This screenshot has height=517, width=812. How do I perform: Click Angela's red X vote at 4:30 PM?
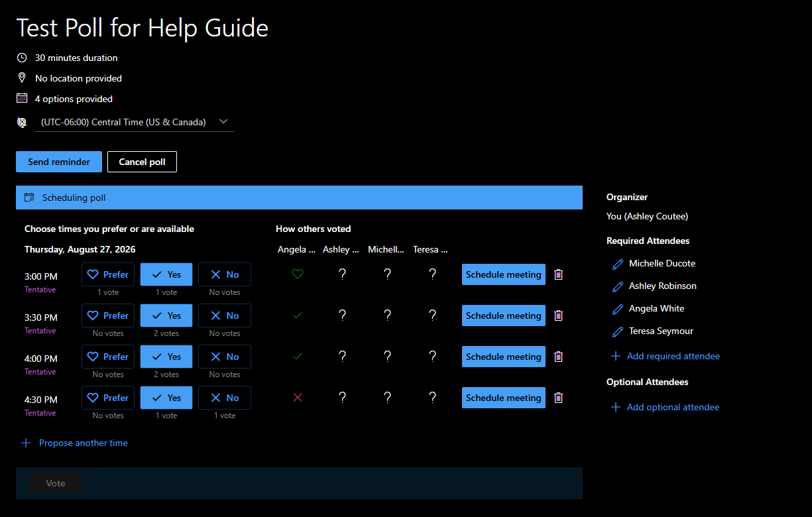[298, 398]
